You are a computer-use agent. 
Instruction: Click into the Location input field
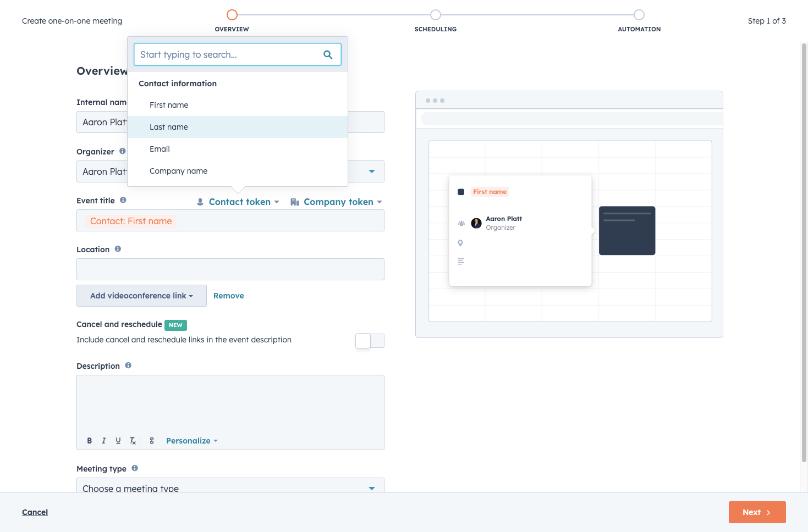(x=230, y=269)
